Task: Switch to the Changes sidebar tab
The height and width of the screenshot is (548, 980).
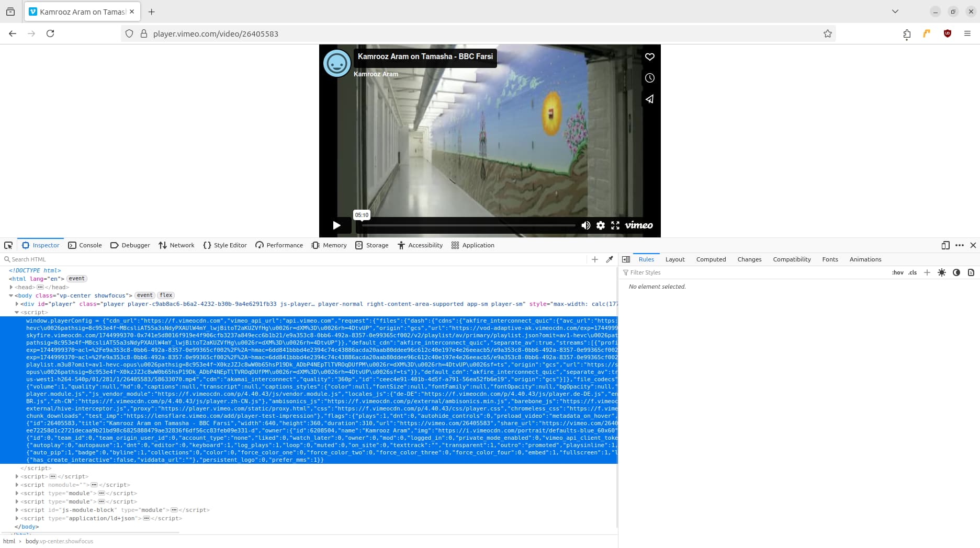Action: click(x=749, y=259)
